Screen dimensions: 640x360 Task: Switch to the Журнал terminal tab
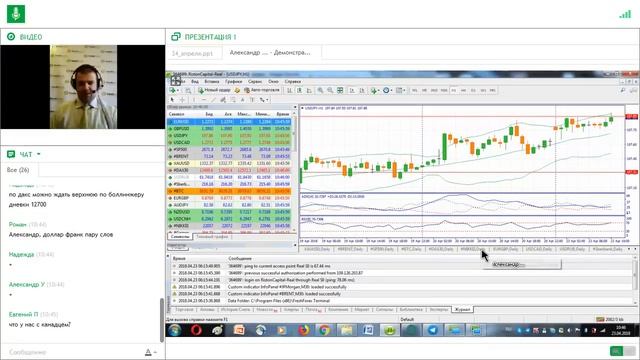tap(462, 310)
